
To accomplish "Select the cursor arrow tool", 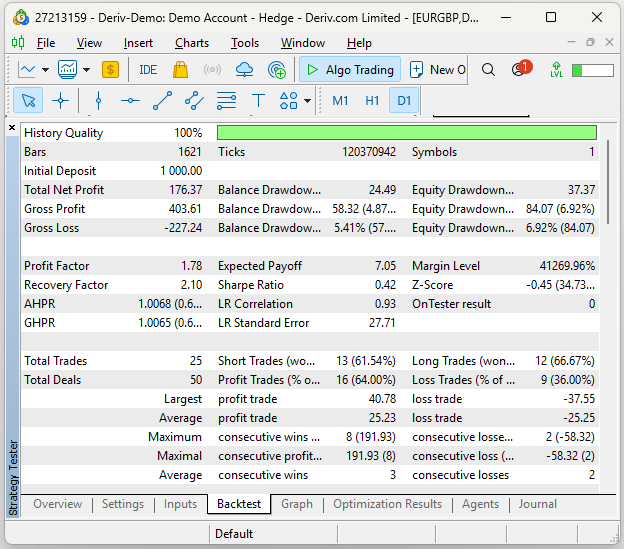I will 28,101.
